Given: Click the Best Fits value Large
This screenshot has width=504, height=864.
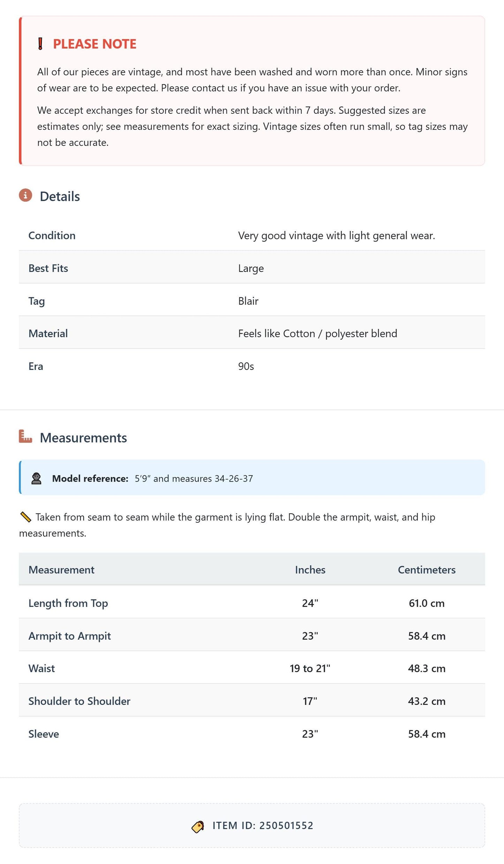Looking at the screenshot, I should [251, 268].
